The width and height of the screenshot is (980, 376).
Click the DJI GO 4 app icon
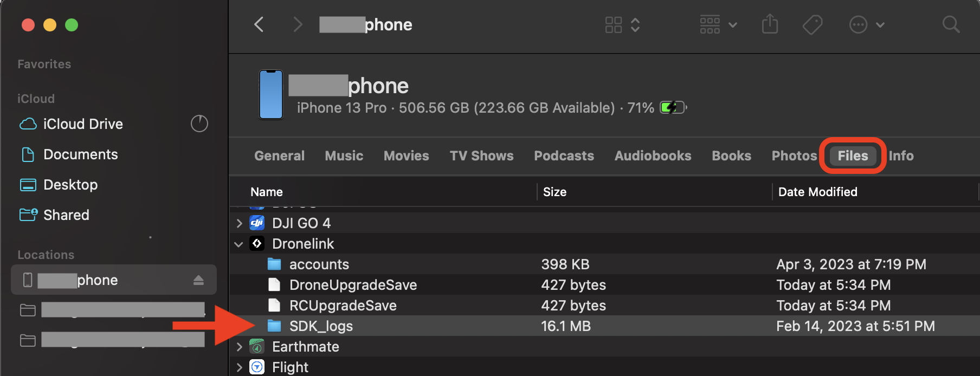tap(257, 223)
